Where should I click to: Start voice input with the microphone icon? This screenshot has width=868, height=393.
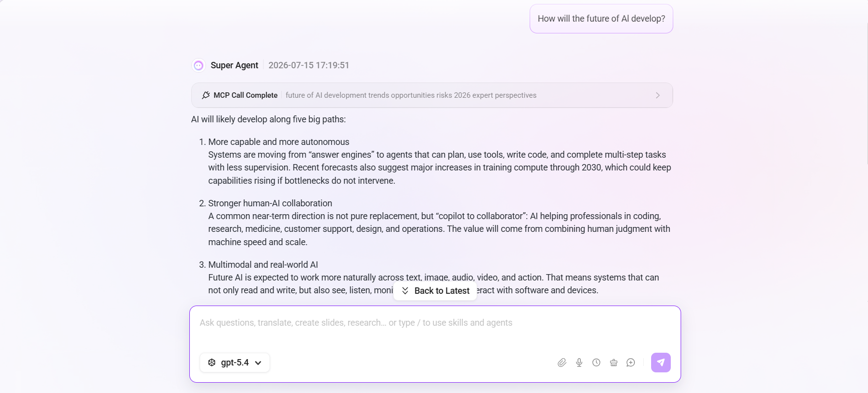pyautogui.click(x=579, y=363)
